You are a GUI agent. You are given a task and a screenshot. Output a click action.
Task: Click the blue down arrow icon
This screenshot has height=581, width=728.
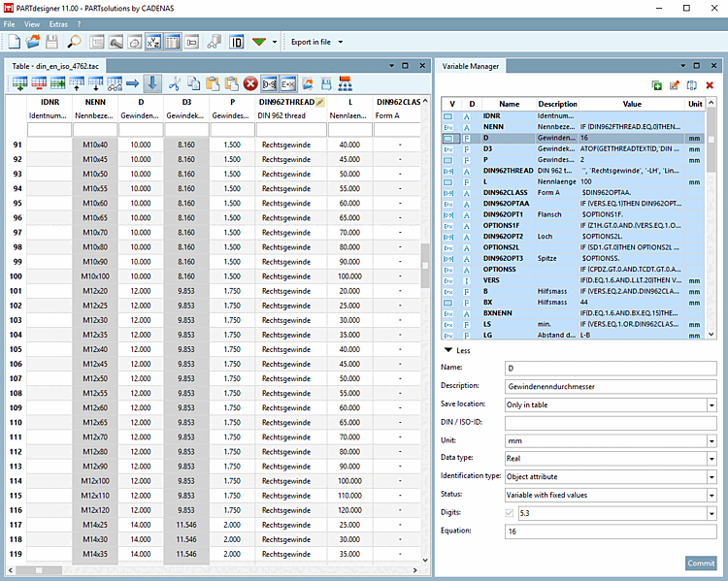pos(151,84)
